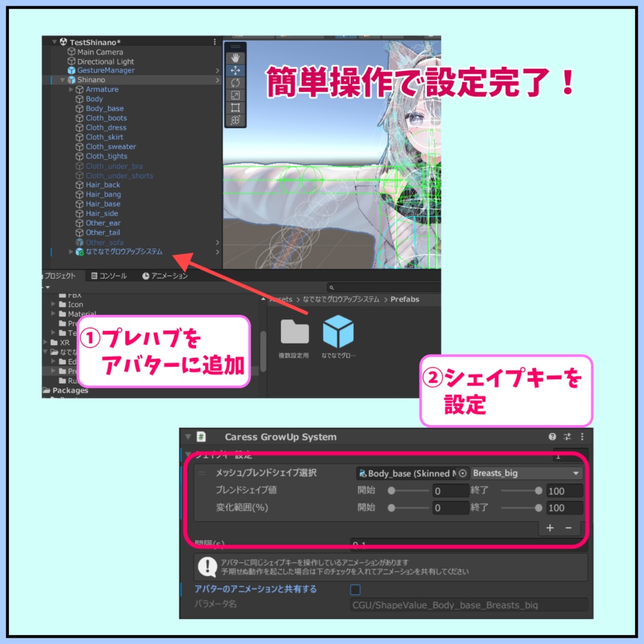Viewport: 644px width, 644px height.
Task: Select Other_tail in the hierarchy
Action: [x=103, y=233]
